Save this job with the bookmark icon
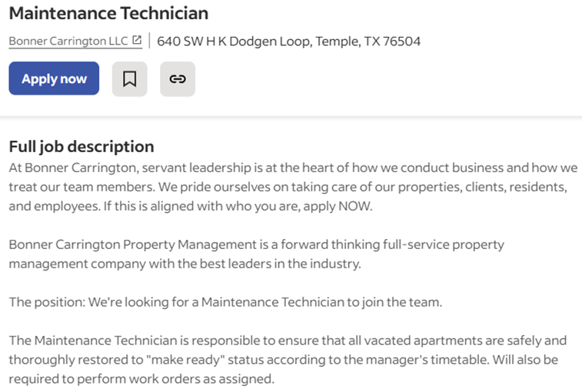Screen dimensions: 582x392 (129, 78)
